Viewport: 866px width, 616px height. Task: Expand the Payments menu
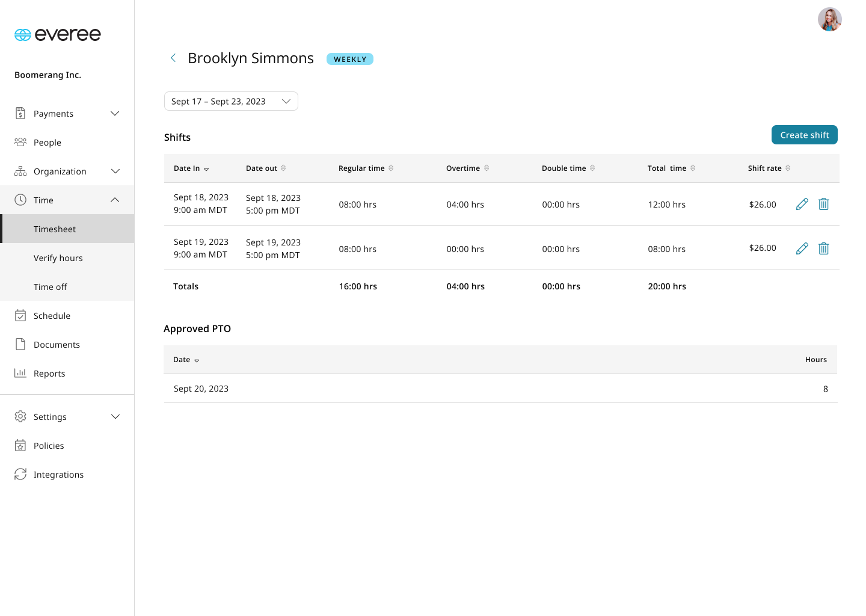[x=67, y=114]
